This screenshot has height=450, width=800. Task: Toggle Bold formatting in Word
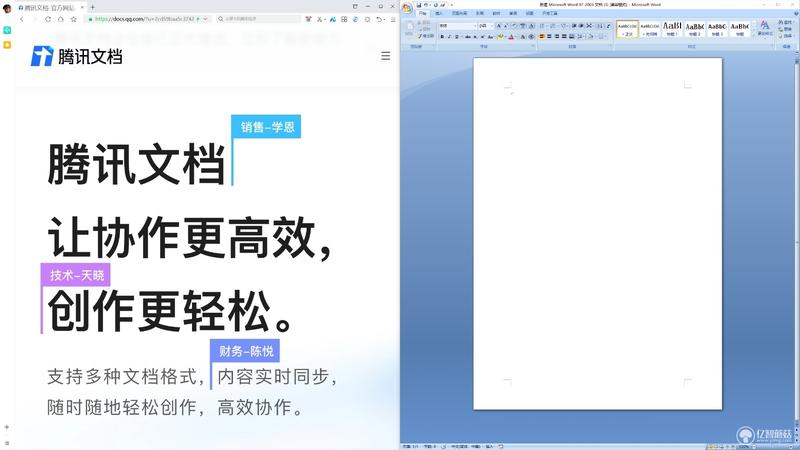point(442,37)
